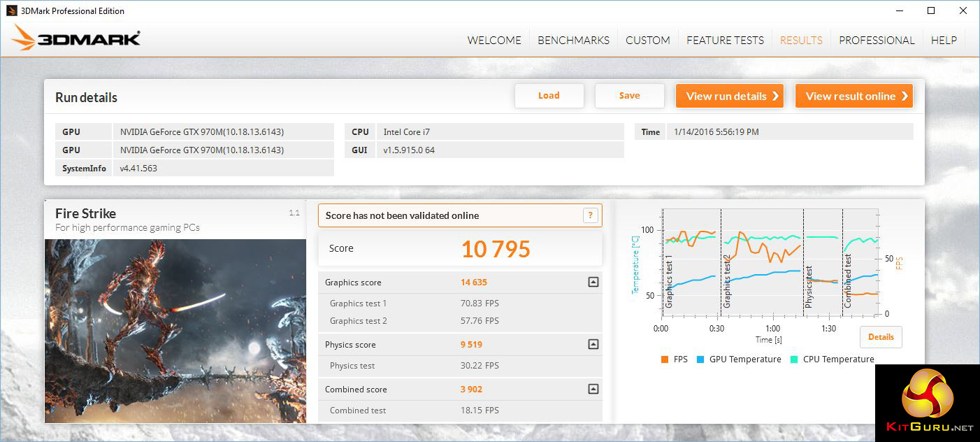Screen dimensions: 980x442
Task: Click the orange FPS legend swatch
Action: (x=664, y=359)
